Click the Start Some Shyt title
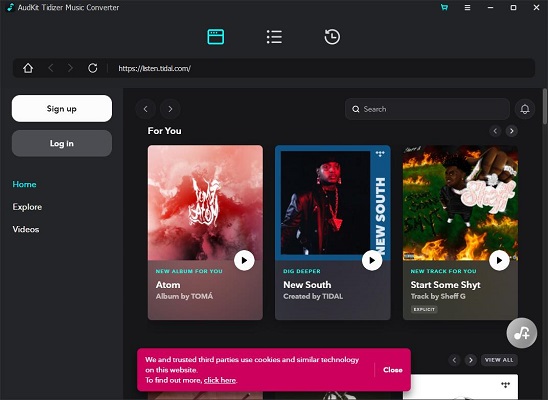This screenshot has width=548, height=400. coord(446,285)
